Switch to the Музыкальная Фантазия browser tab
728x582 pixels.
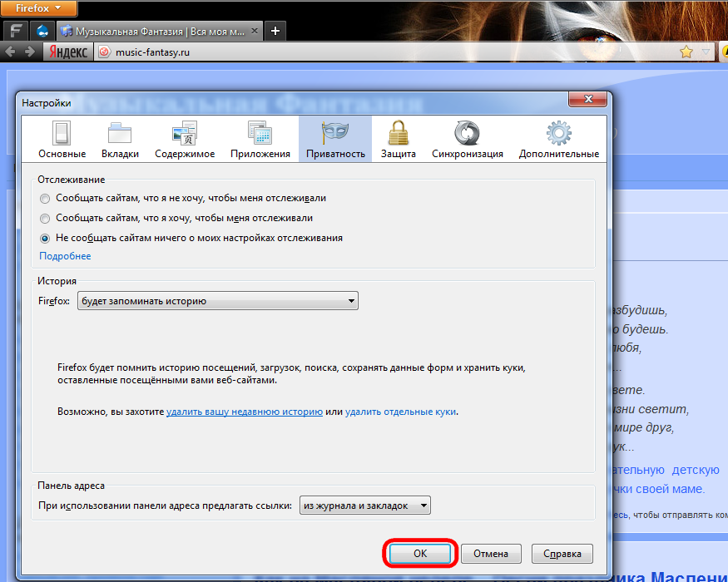pos(158,31)
